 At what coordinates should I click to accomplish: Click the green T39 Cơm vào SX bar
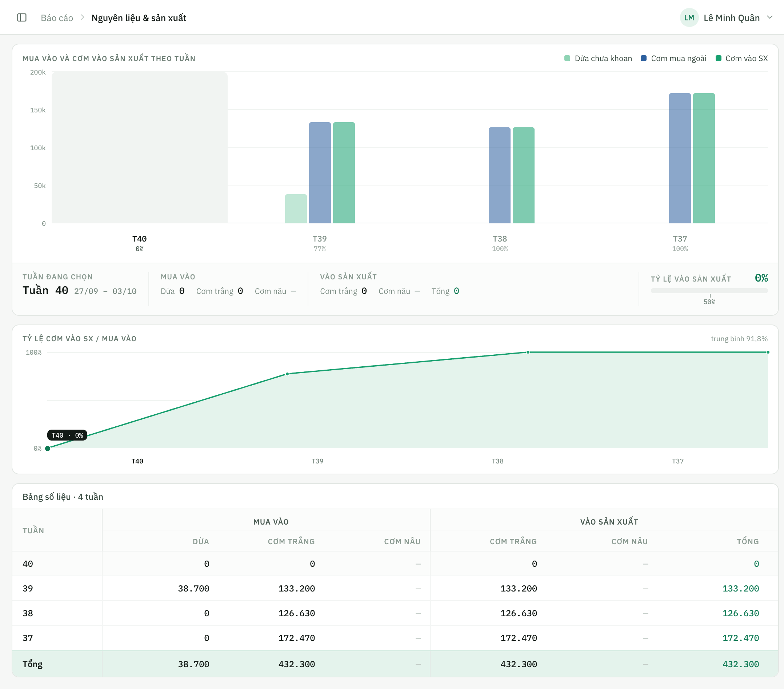click(344, 173)
